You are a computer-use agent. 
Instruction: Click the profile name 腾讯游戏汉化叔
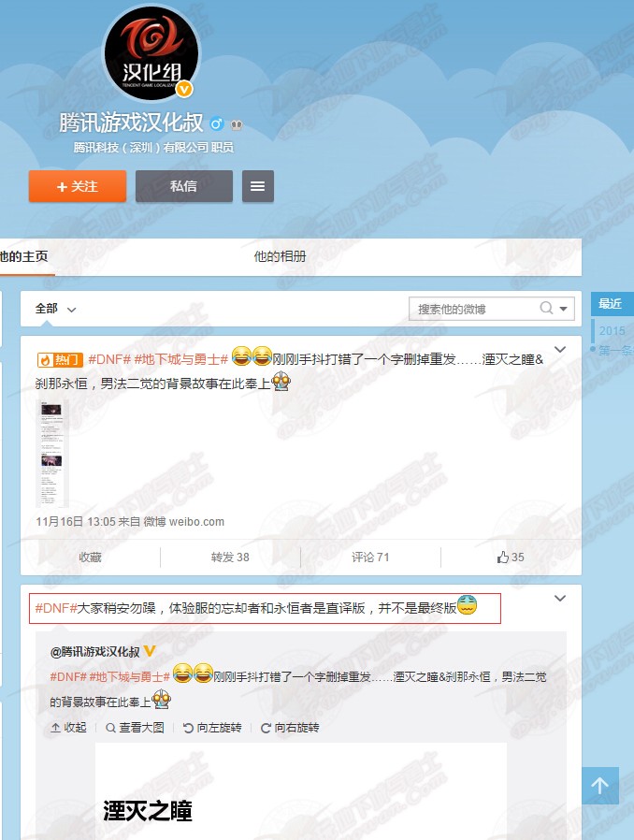click(131, 123)
